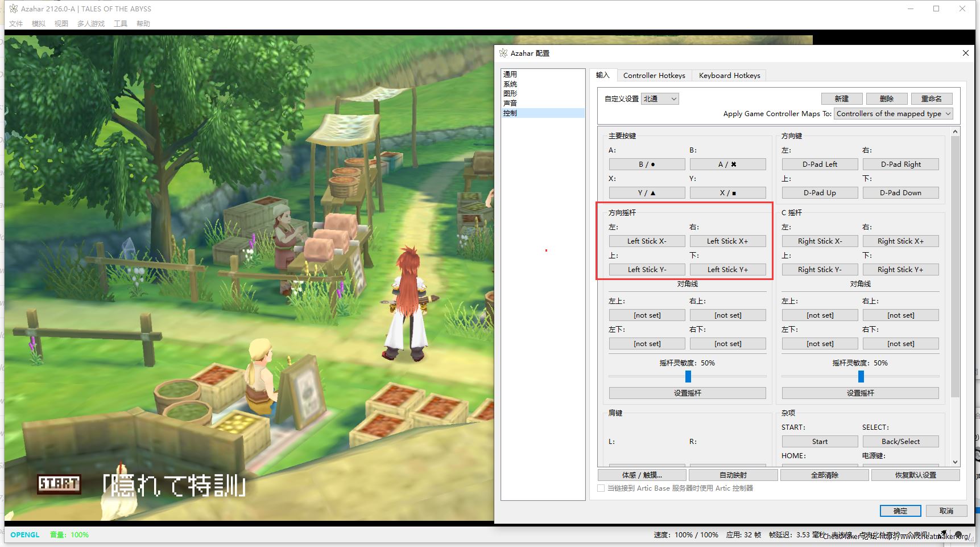Open the 体感 / 触摸... settings
980x547 pixels.
click(642, 475)
